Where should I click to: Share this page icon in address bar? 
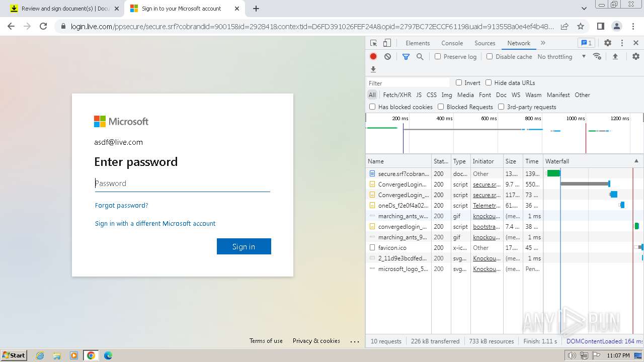565,26
